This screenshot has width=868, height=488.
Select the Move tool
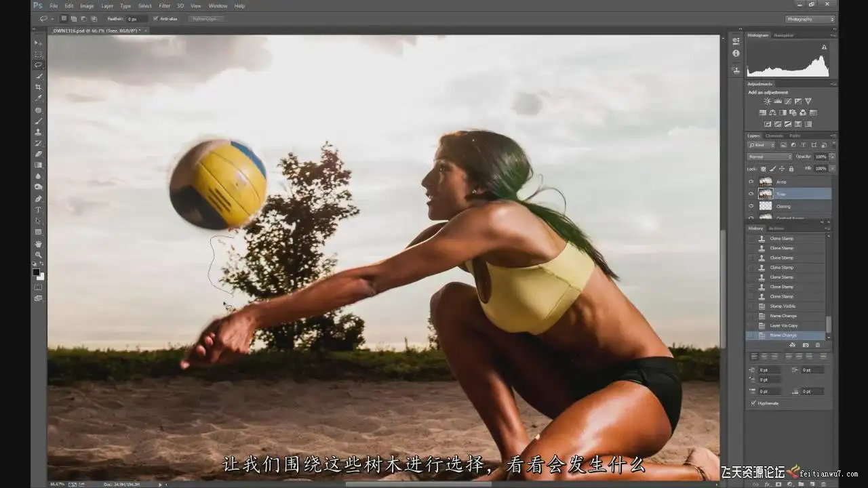click(39, 43)
